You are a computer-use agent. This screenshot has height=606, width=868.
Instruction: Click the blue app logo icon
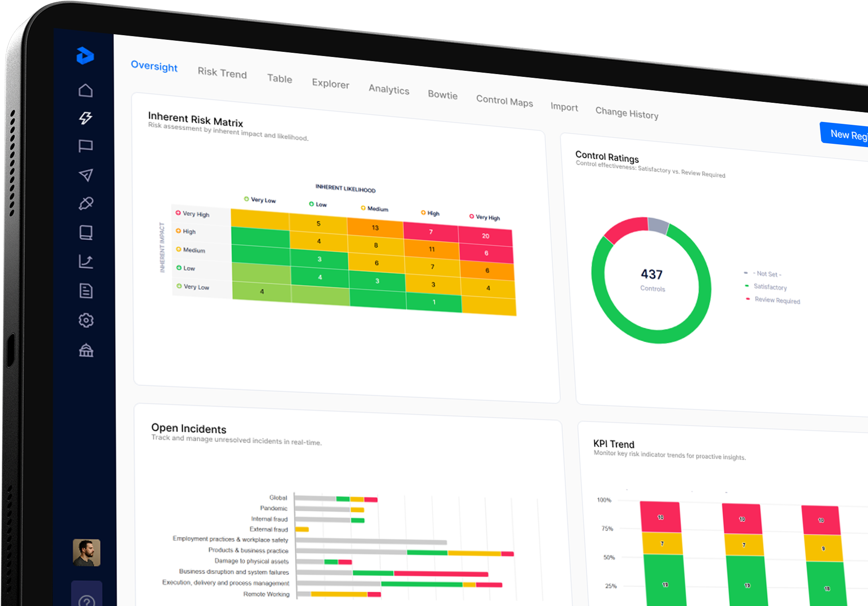(85, 56)
